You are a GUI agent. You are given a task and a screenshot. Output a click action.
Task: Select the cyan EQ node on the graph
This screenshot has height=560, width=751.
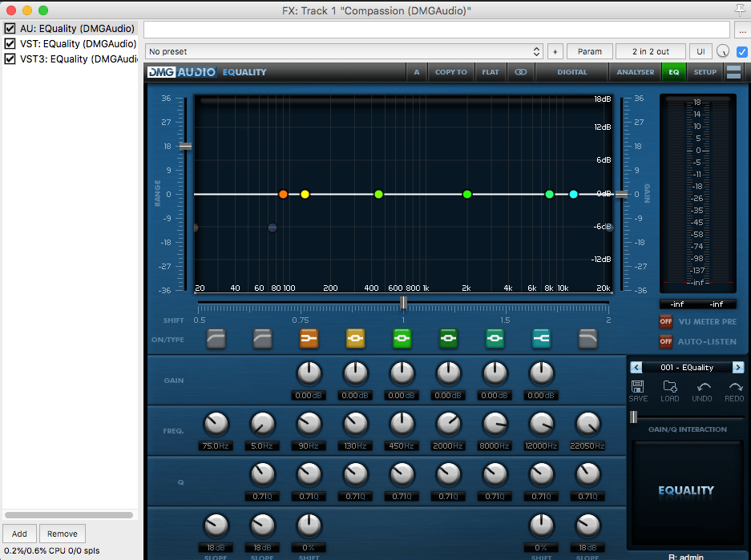[x=573, y=194]
